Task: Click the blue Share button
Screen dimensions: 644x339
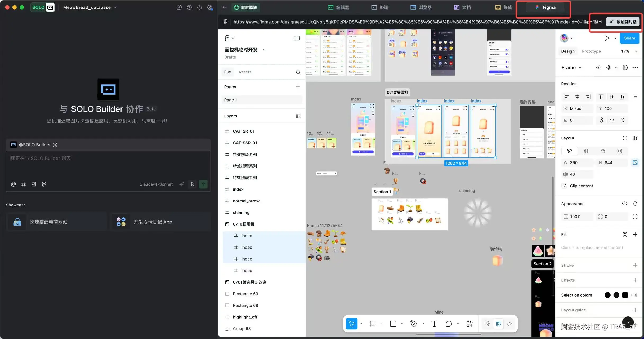Action: pyautogui.click(x=629, y=38)
